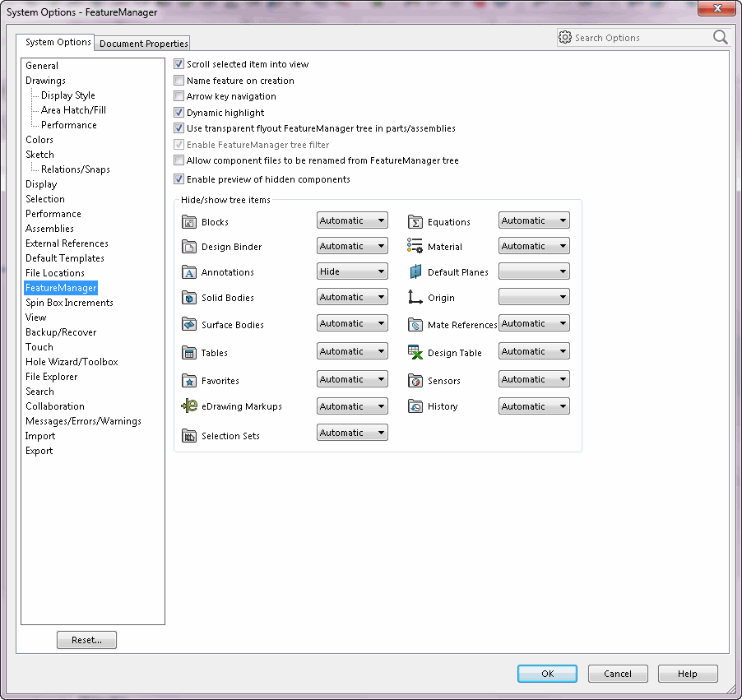Screen dimensions: 742x700
Task: Open the Blocks visibility dropdown
Action: coord(352,220)
